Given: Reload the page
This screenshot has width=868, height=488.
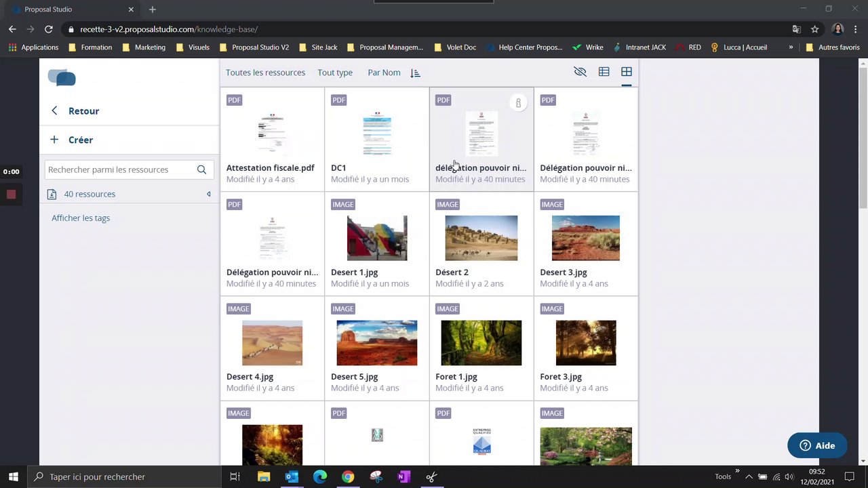Looking at the screenshot, I should click(48, 29).
